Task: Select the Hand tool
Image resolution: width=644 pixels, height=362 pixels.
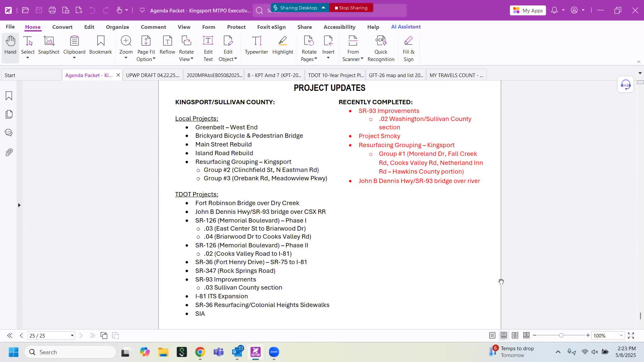Action: (x=10, y=45)
